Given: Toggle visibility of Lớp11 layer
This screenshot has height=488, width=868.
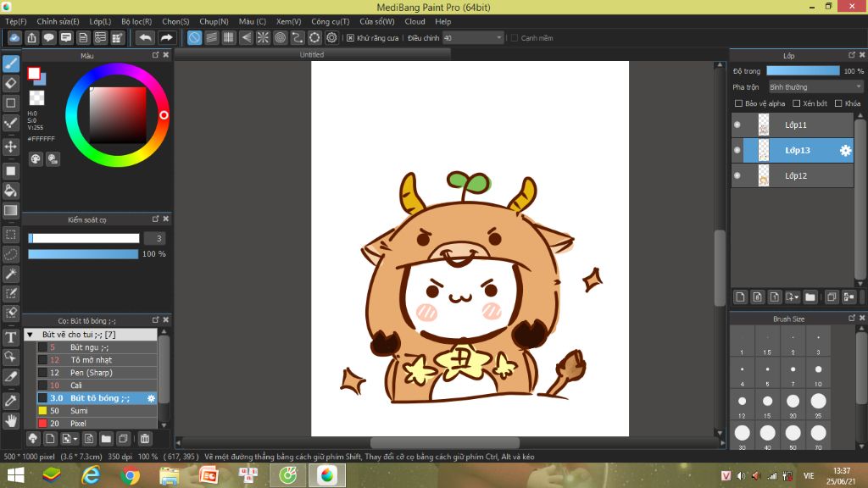Looking at the screenshot, I should (x=737, y=125).
